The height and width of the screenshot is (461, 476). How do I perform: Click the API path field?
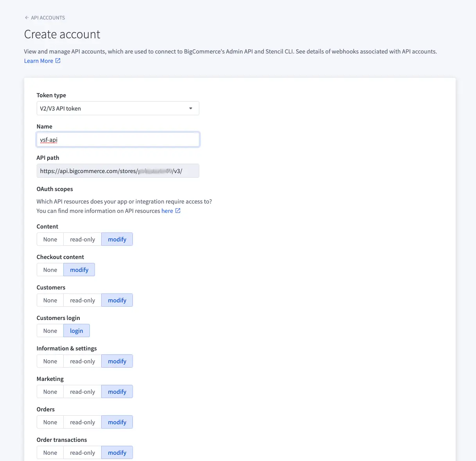(x=118, y=171)
